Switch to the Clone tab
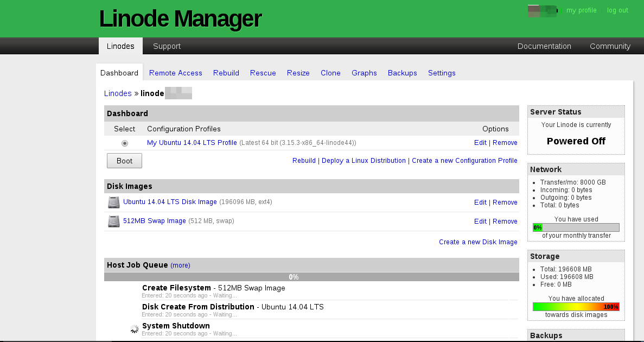The height and width of the screenshot is (342, 644). pos(330,73)
